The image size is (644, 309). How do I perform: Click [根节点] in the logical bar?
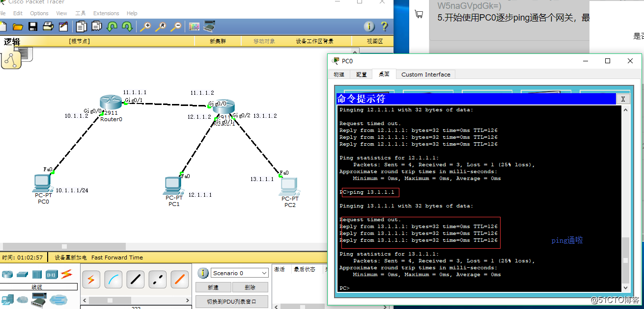pos(79,41)
